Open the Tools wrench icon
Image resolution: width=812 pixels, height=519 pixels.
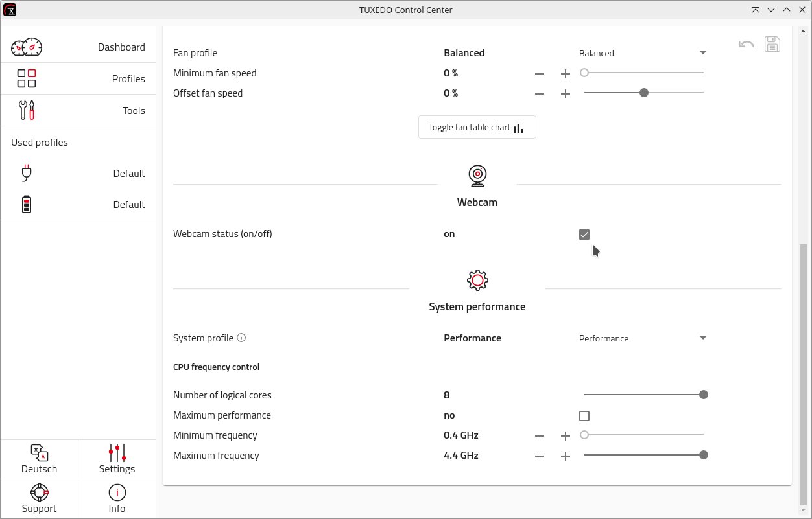[27, 110]
